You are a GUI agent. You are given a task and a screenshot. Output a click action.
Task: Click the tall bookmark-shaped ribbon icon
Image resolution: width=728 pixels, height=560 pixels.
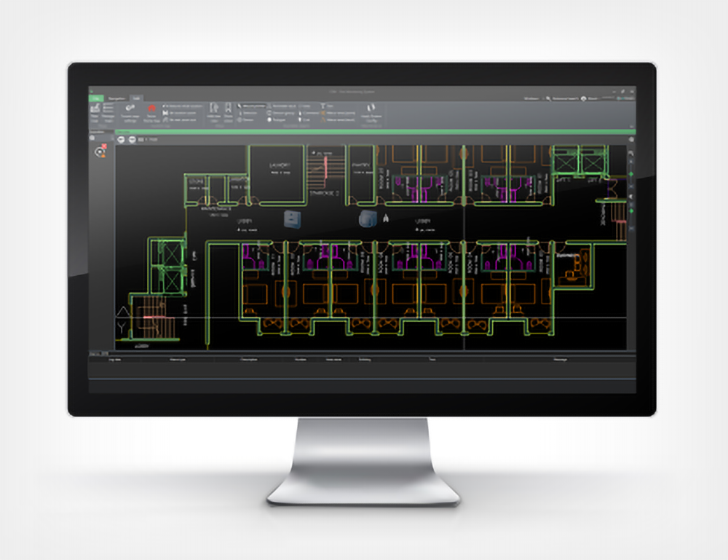pos(228,108)
